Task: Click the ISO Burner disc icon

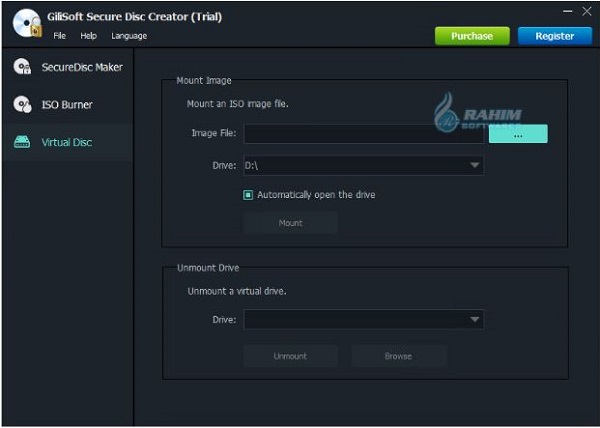Action: pos(23,104)
